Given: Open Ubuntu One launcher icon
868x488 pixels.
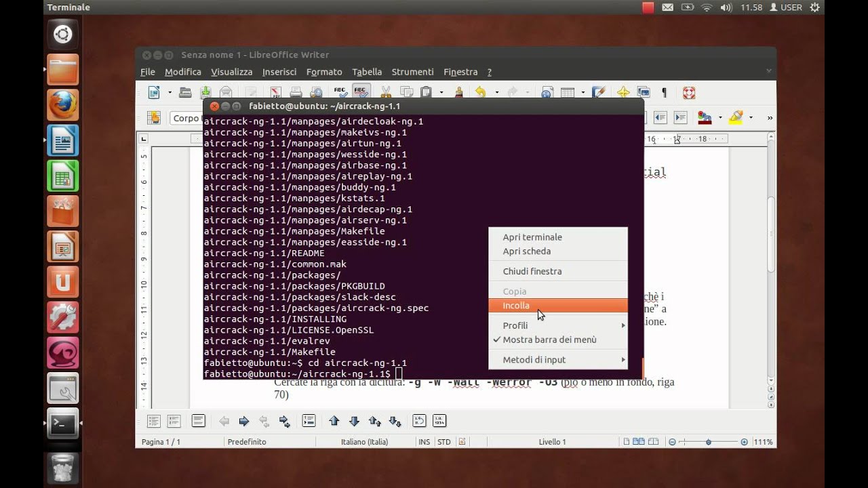Looking at the screenshot, I should [62, 282].
